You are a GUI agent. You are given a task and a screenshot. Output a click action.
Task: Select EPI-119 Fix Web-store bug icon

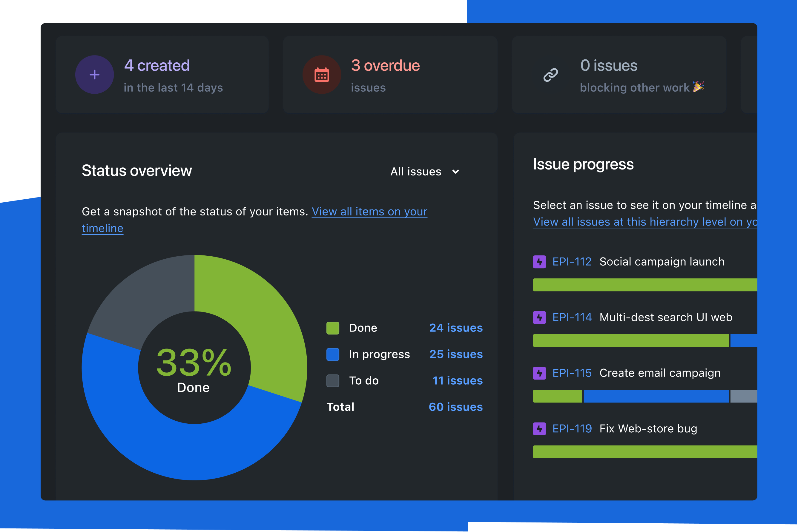coord(539,428)
